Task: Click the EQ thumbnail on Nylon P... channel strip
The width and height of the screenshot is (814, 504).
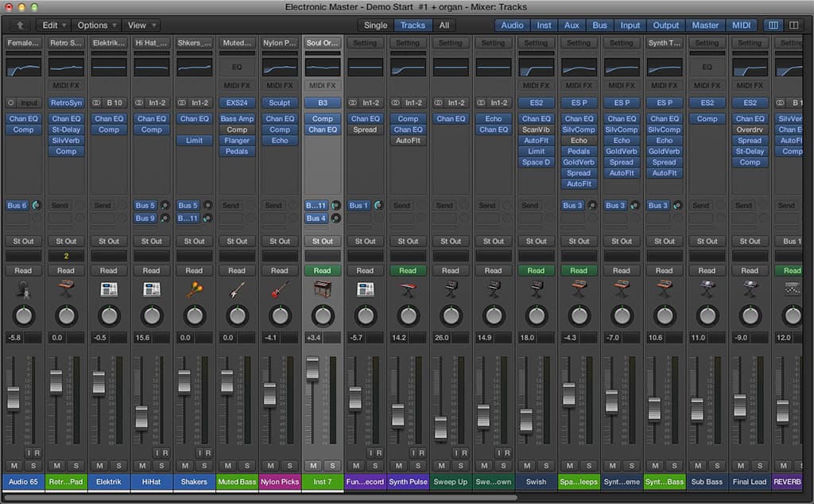Action: pos(280,67)
